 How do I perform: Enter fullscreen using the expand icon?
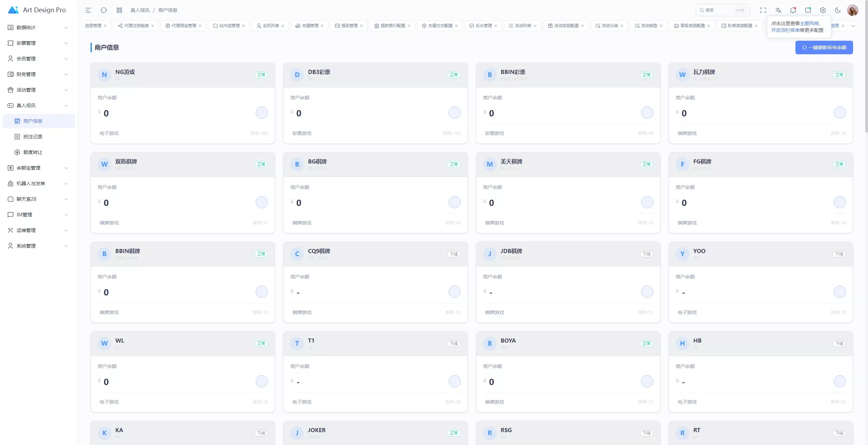click(763, 10)
